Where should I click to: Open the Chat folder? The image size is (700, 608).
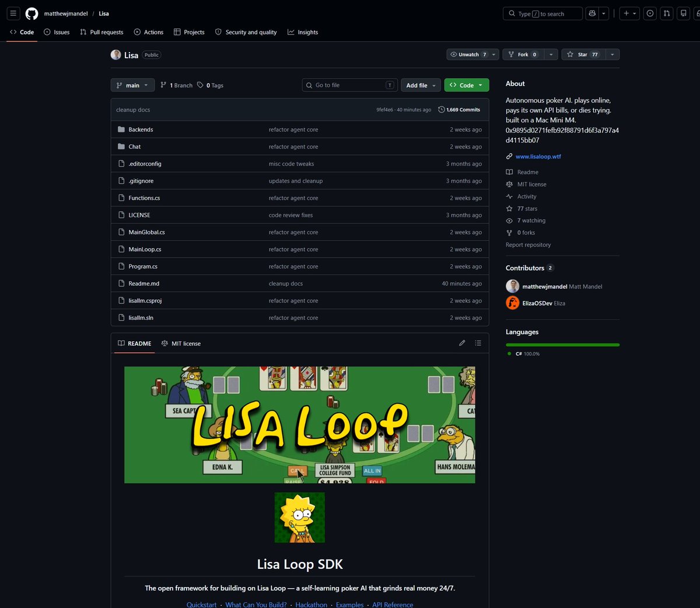(135, 146)
